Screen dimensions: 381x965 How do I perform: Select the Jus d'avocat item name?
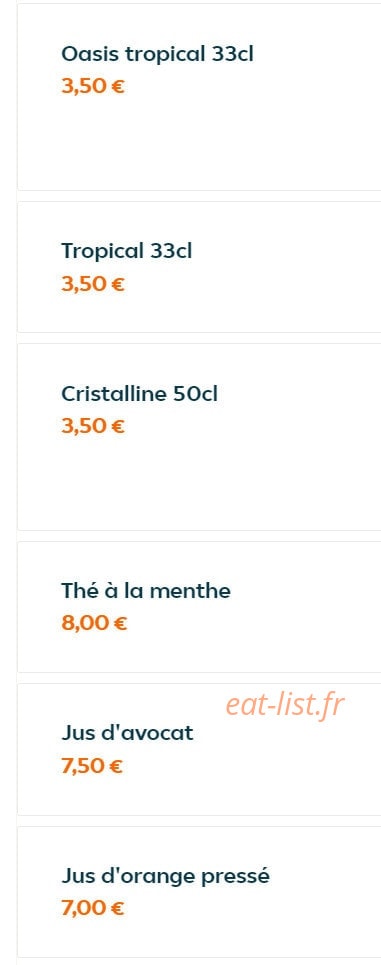(127, 733)
